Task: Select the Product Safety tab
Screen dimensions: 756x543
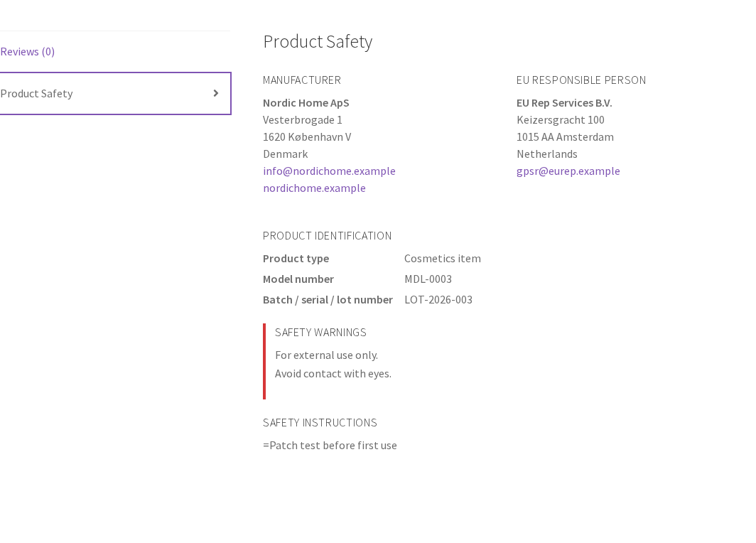Action: (x=115, y=94)
